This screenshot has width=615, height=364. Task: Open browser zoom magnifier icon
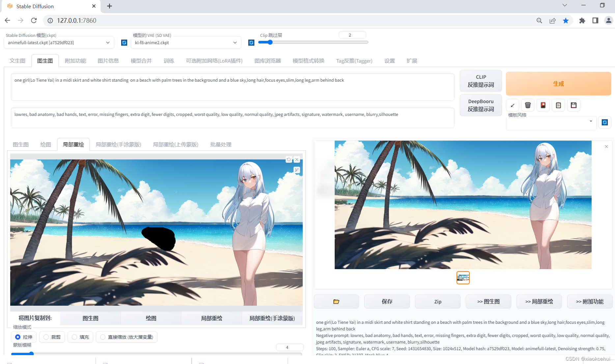pyautogui.click(x=539, y=21)
